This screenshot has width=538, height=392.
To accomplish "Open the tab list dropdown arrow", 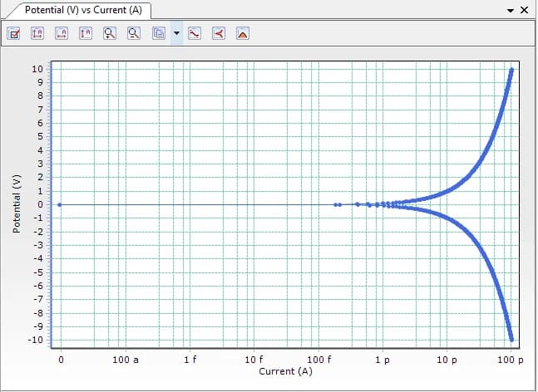I will point(511,11).
